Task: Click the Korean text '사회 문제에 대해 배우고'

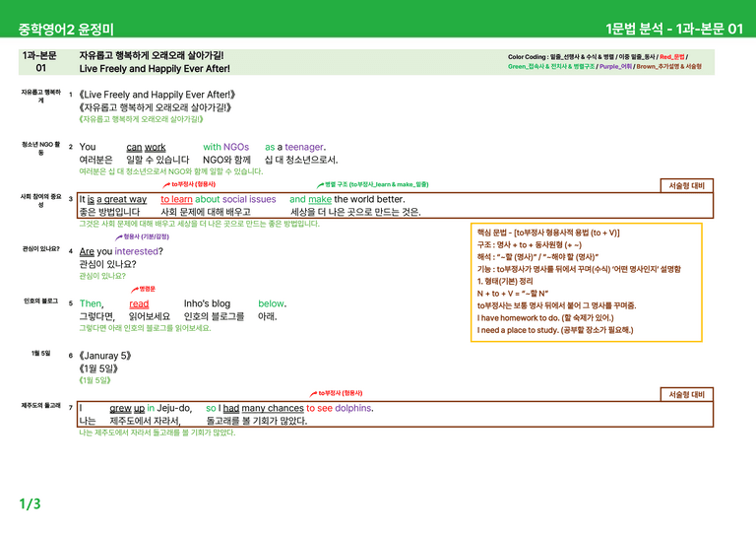Action: pyautogui.click(x=206, y=212)
